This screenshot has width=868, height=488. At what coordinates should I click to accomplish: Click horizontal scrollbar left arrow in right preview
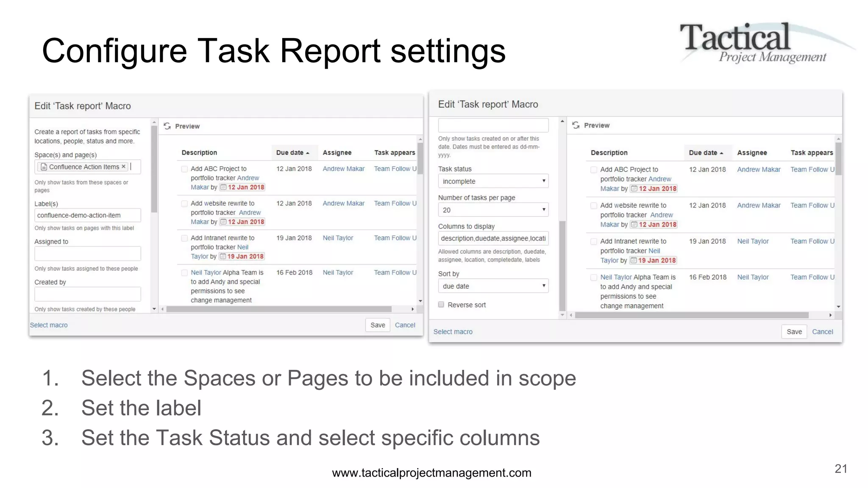pyautogui.click(x=571, y=315)
